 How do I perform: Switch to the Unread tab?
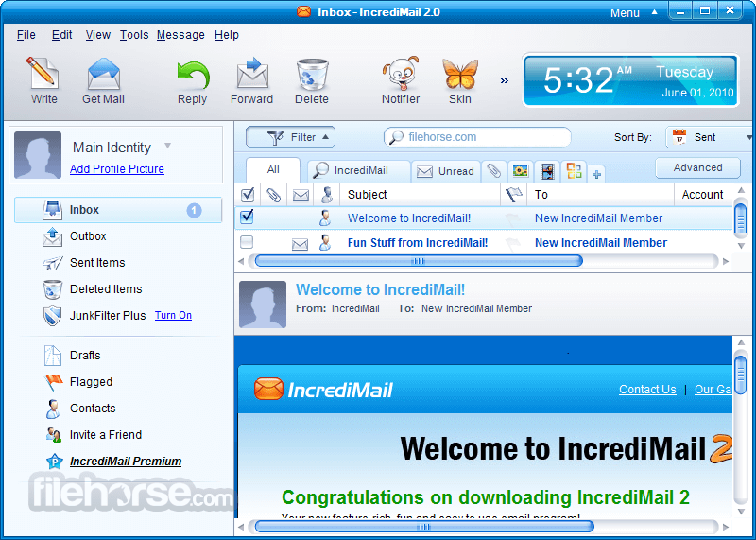pyautogui.click(x=447, y=171)
